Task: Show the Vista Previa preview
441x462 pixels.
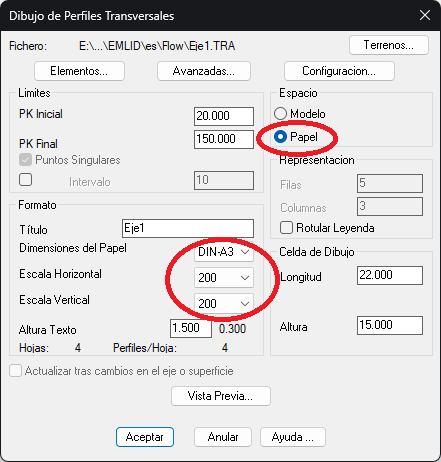Action: click(x=220, y=396)
